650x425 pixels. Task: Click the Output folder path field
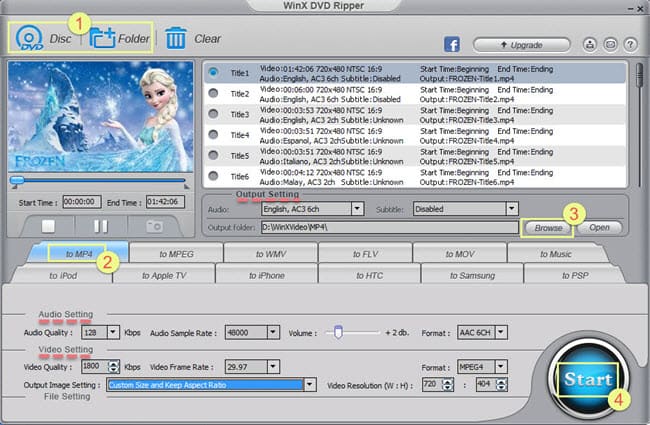coord(389,227)
